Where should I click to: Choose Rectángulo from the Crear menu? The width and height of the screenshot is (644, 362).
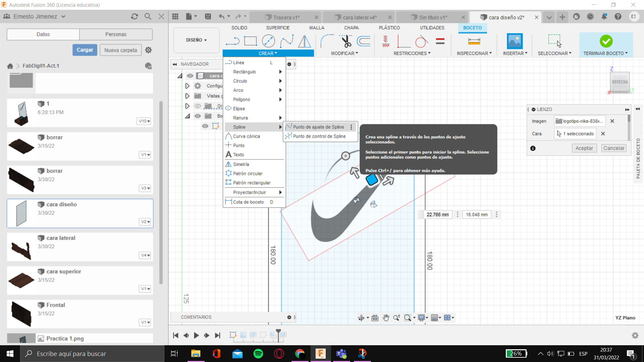point(254,72)
